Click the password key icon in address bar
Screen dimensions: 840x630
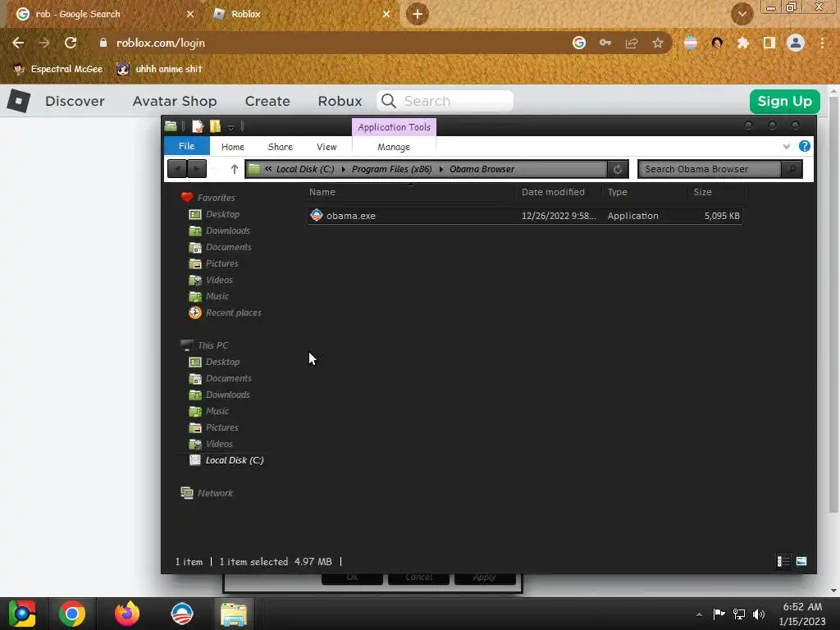click(x=605, y=43)
